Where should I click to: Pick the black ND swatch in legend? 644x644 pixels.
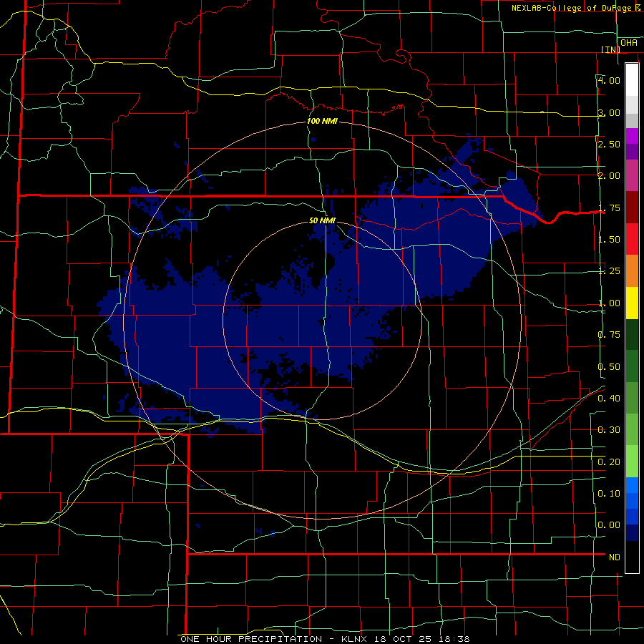(632, 557)
